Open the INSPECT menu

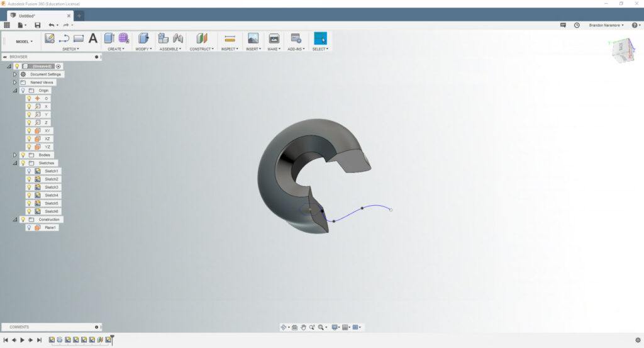230,49
